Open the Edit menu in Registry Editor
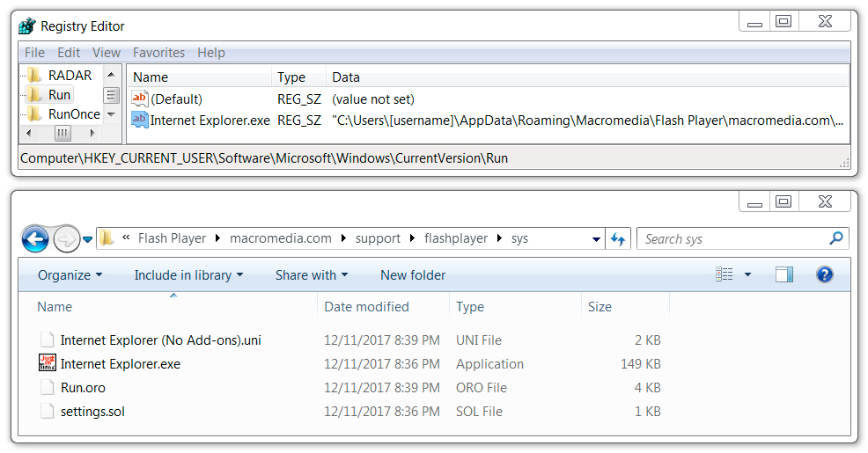 click(x=69, y=53)
